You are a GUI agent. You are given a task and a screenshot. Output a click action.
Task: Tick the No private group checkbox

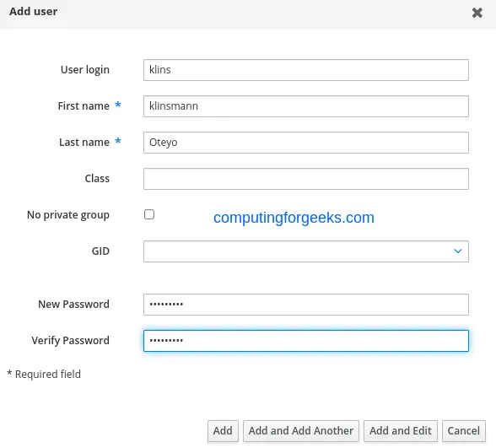point(149,214)
